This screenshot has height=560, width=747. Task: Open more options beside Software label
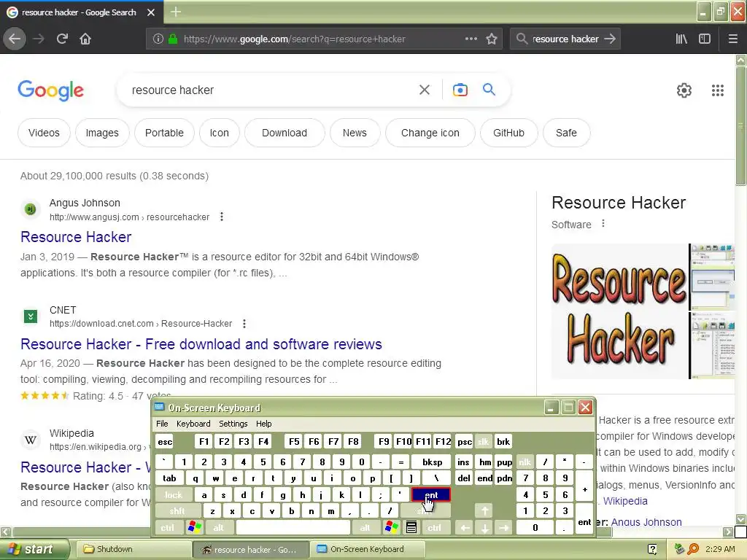pyautogui.click(x=603, y=223)
